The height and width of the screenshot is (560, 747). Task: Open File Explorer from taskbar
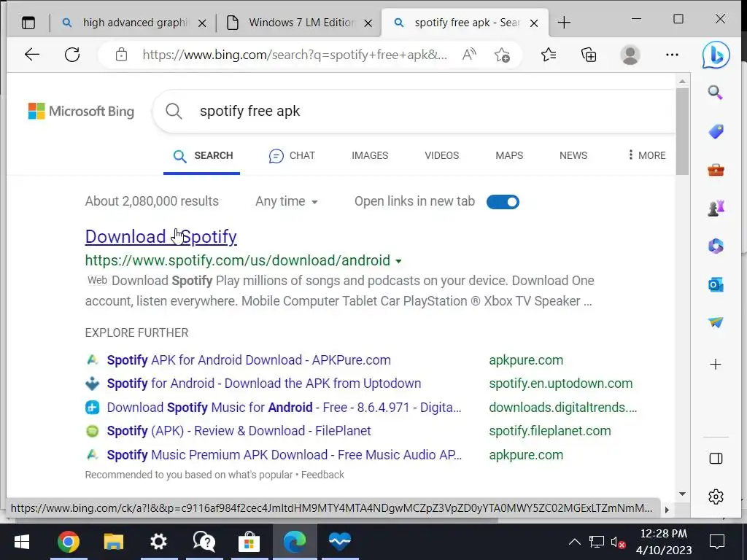tap(113, 542)
